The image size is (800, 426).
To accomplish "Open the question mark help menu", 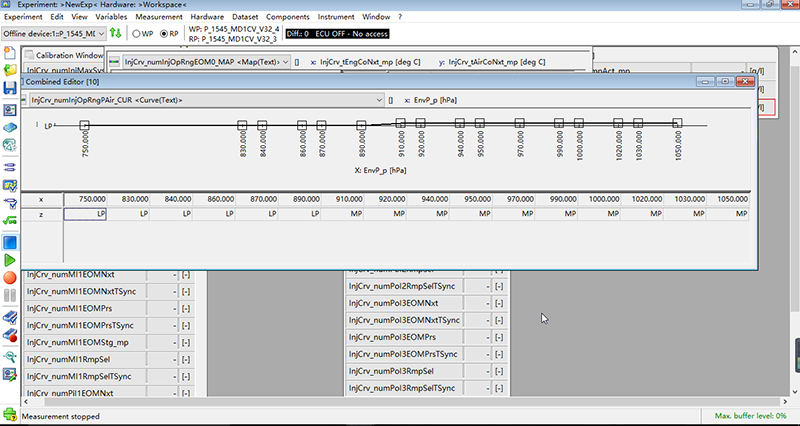I will coord(400,17).
